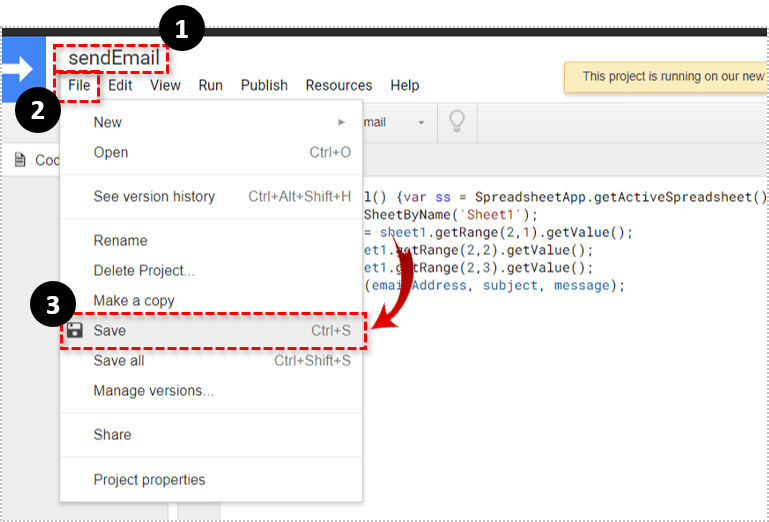The height and width of the screenshot is (522, 769).
Task: Open the View menu
Action: click(x=165, y=86)
